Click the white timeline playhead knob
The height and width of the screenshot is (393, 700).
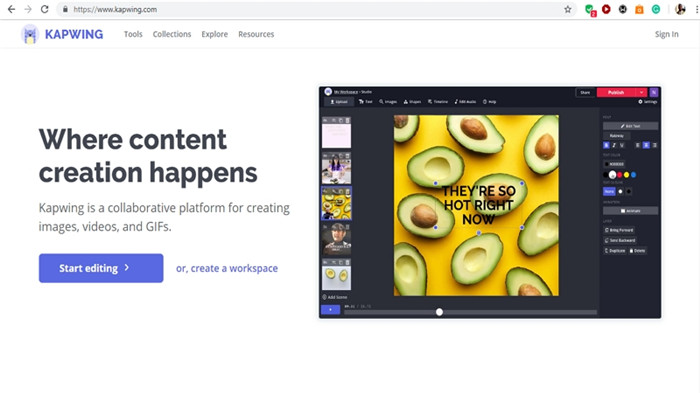(x=439, y=312)
